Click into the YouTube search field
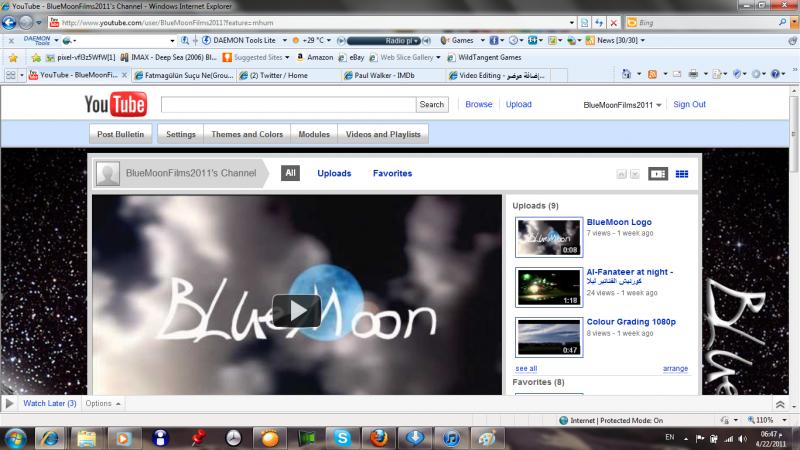Screen dimensions: 800x450 coord(288,105)
